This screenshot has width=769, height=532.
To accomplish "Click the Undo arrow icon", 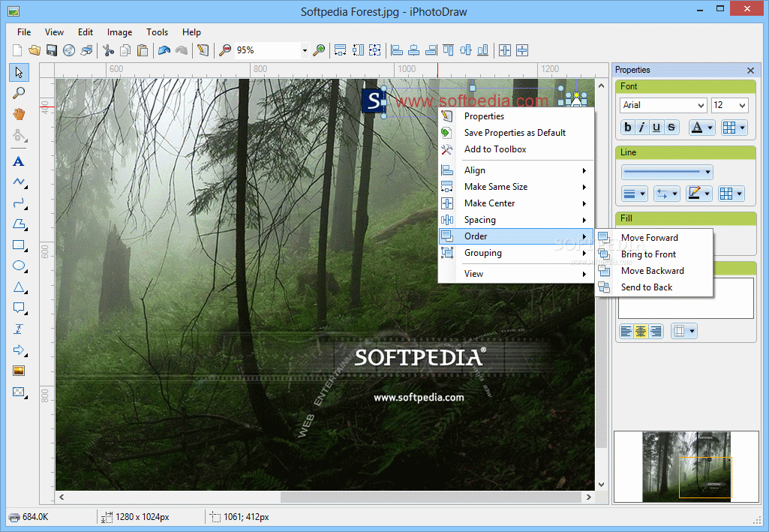I will coord(164,50).
